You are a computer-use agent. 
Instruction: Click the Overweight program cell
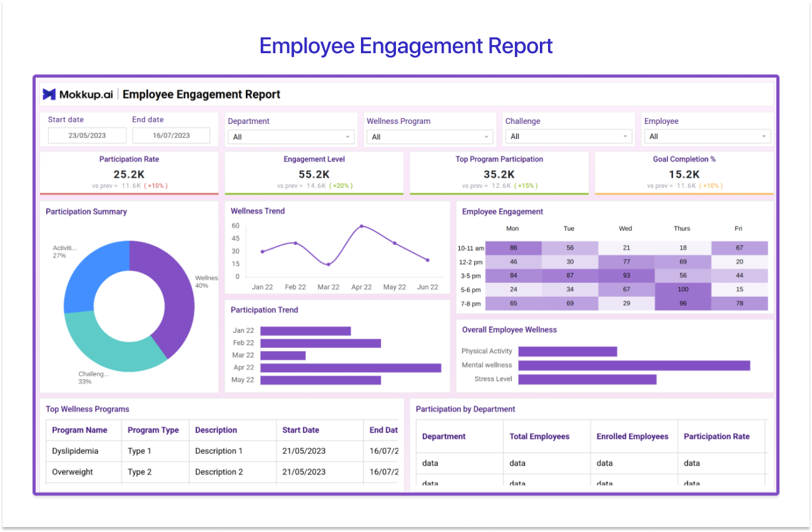click(73, 472)
